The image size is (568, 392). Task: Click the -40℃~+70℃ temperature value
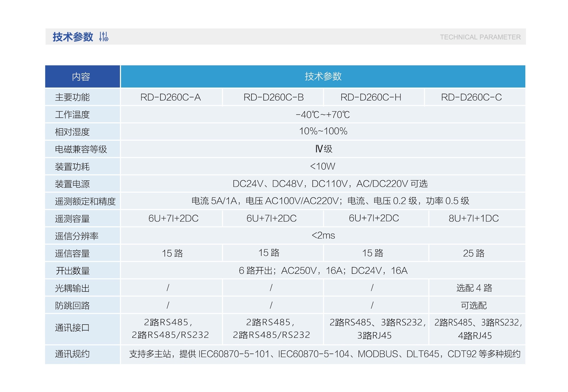[323, 115]
